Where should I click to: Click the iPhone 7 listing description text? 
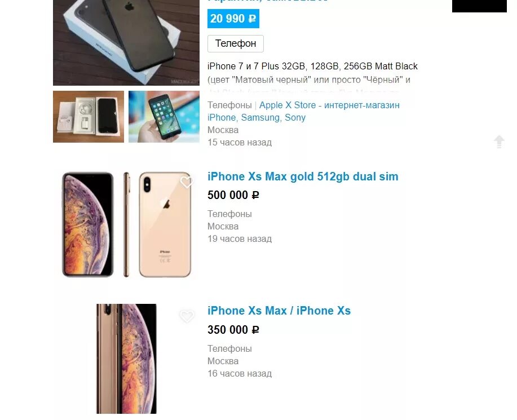(x=312, y=73)
